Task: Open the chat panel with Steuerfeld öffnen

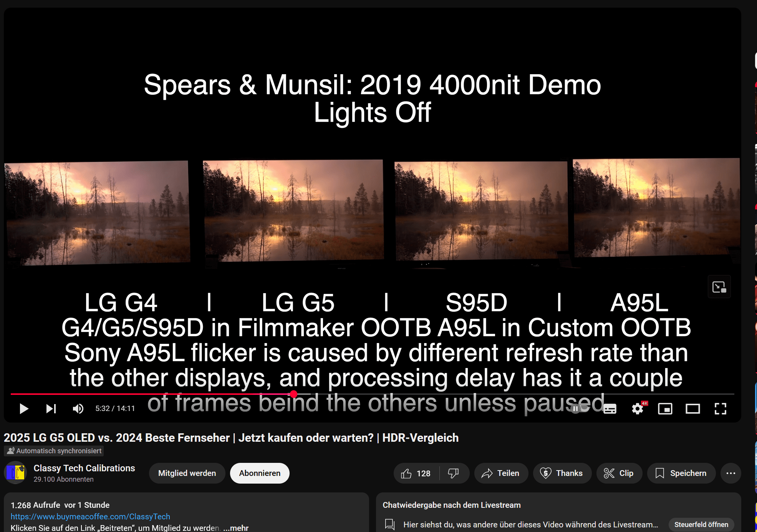Action: coord(701,525)
